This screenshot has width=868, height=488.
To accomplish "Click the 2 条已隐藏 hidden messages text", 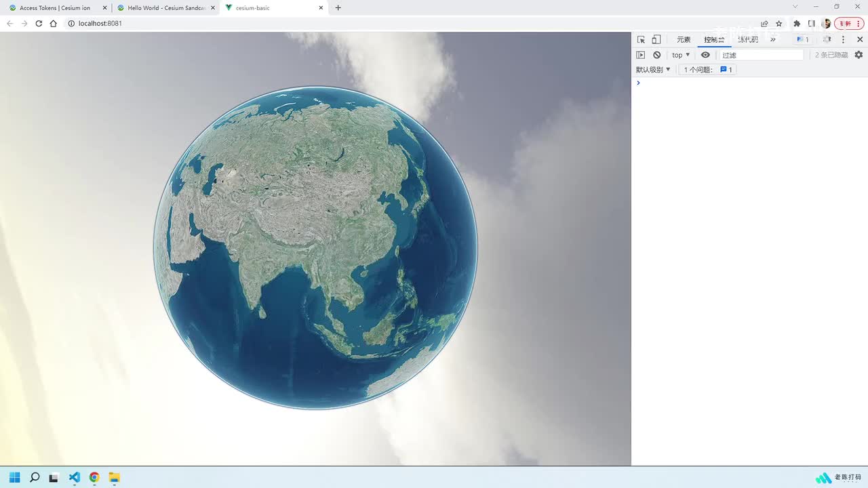I will coord(831,55).
